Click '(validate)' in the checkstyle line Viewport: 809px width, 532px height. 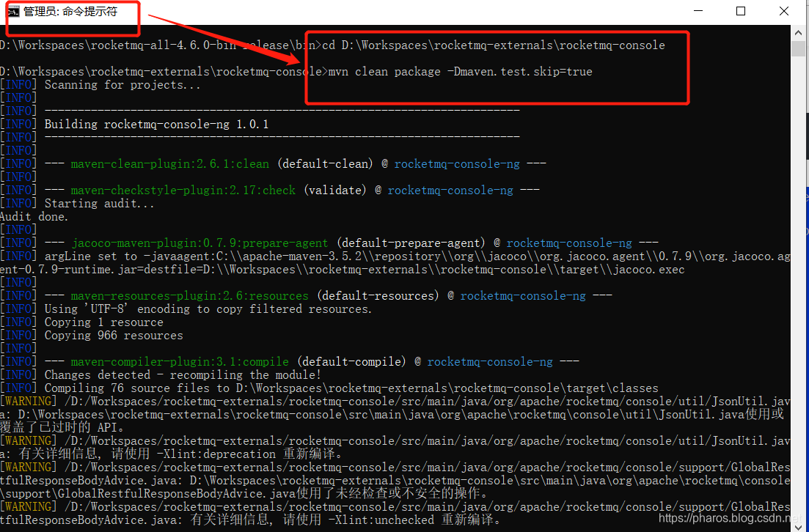(335, 191)
